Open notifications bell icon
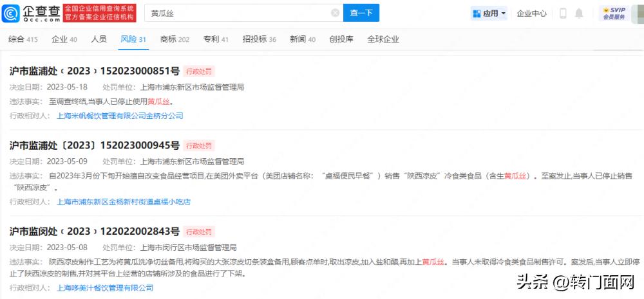The height and width of the screenshot is (299, 644). (579, 13)
